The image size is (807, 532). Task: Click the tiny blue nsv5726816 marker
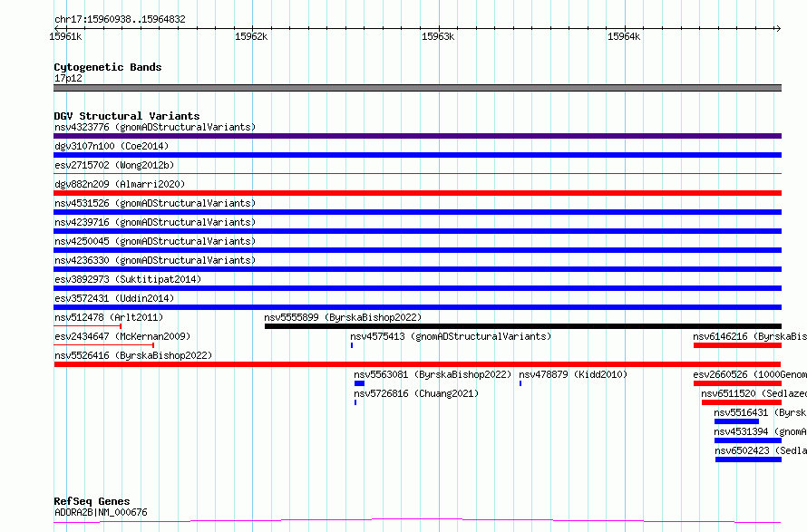pyautogui.click(x=355, y=402)
